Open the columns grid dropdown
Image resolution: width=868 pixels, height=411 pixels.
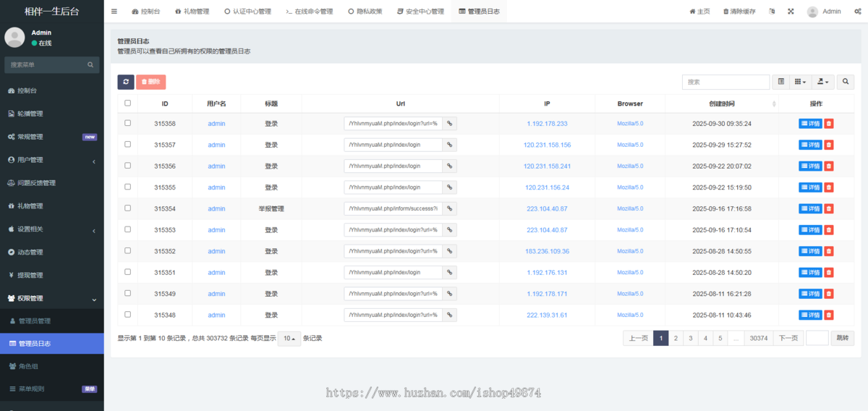coord(800,82)
